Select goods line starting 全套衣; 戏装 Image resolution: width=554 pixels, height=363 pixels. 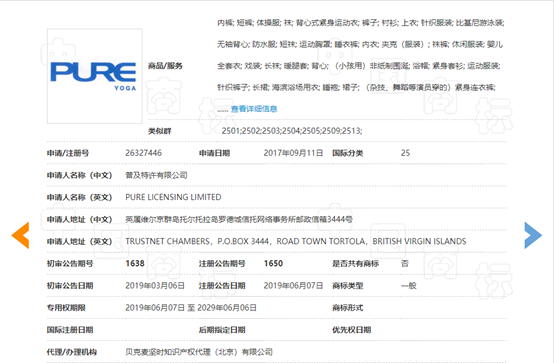(359, 66)
